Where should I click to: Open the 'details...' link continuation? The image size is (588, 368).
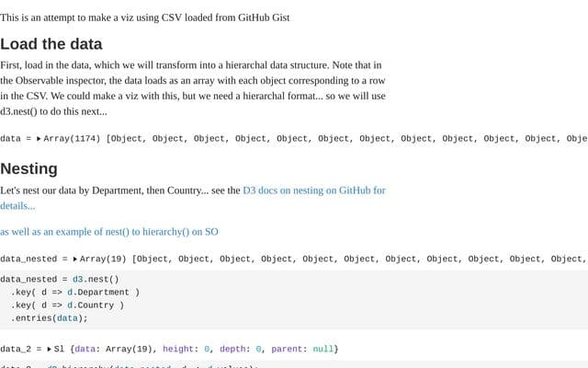(17, 206)
